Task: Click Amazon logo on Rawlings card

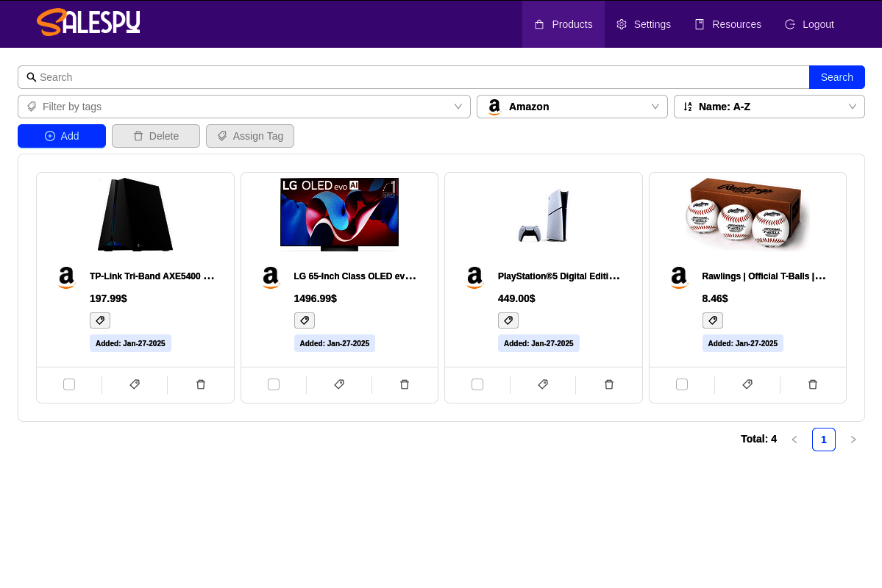Action: (679, 278)
